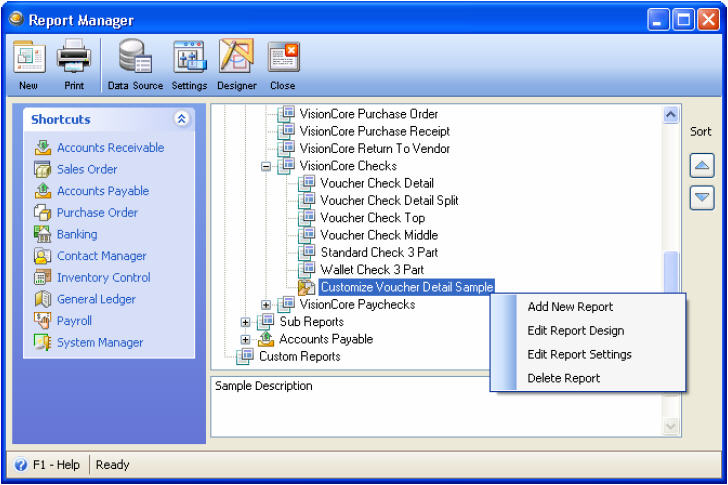Click the Contact Manager shortcut icon
Image resolution: width=728 pixels, height=485 pixels.
43,256
